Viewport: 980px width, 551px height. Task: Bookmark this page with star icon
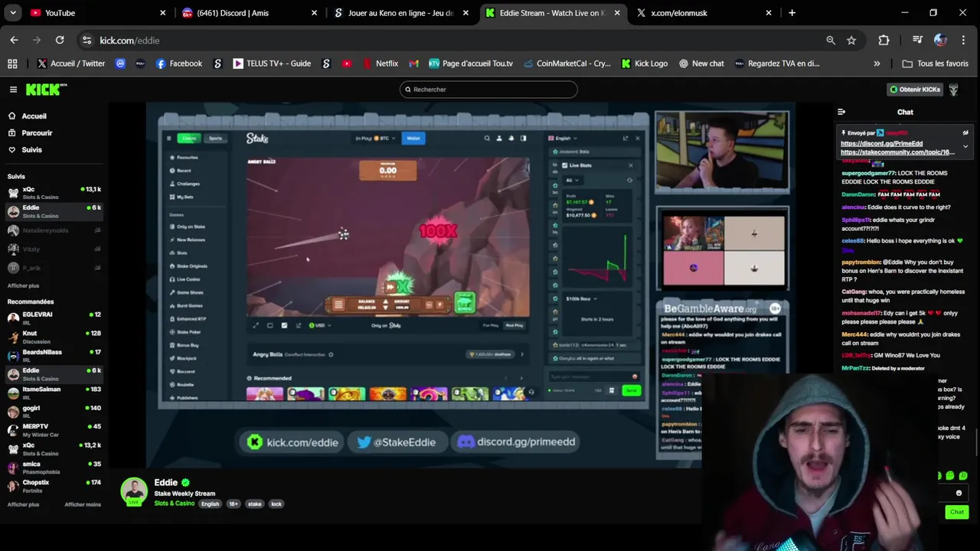851,40
